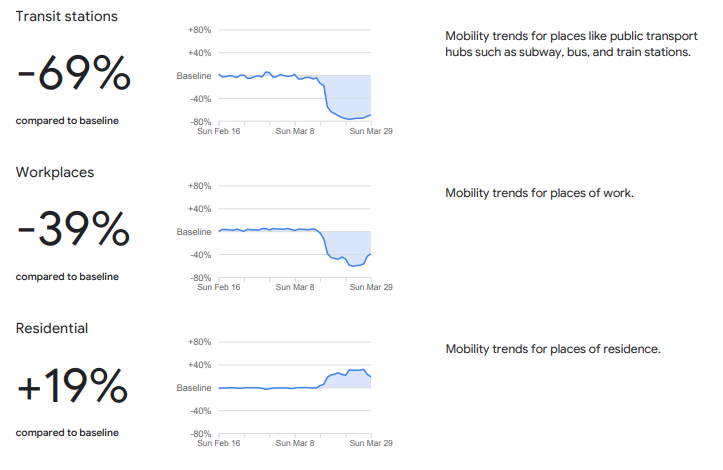
Task: Click the Workplaces heading
Action: 55,172
